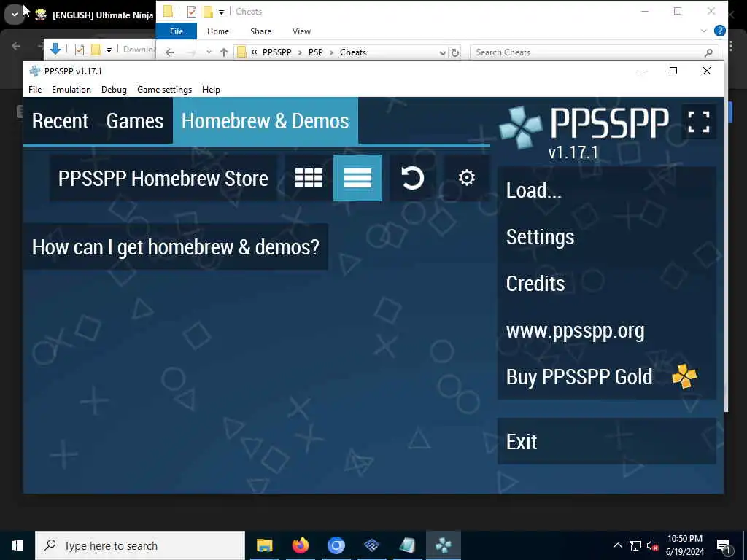Open the Emulation menu

point(71,90)
